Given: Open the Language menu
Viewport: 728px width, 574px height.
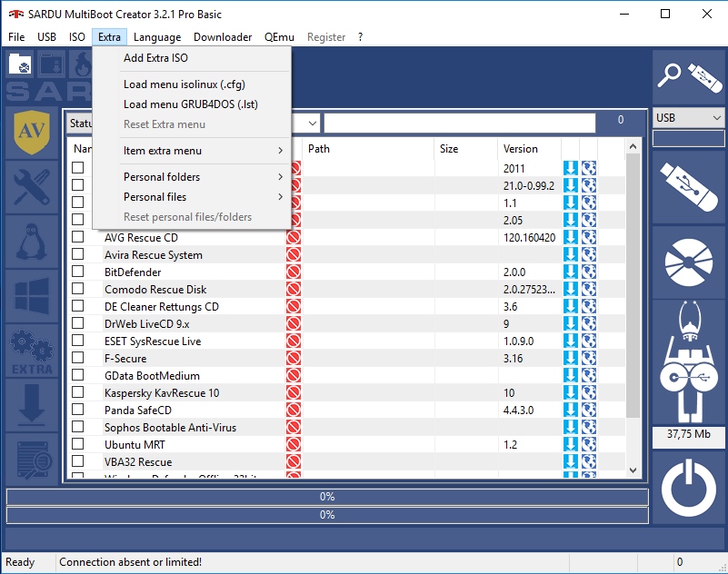Looking at the screenshot, I should pyautogui.click(x=157, y=37).
